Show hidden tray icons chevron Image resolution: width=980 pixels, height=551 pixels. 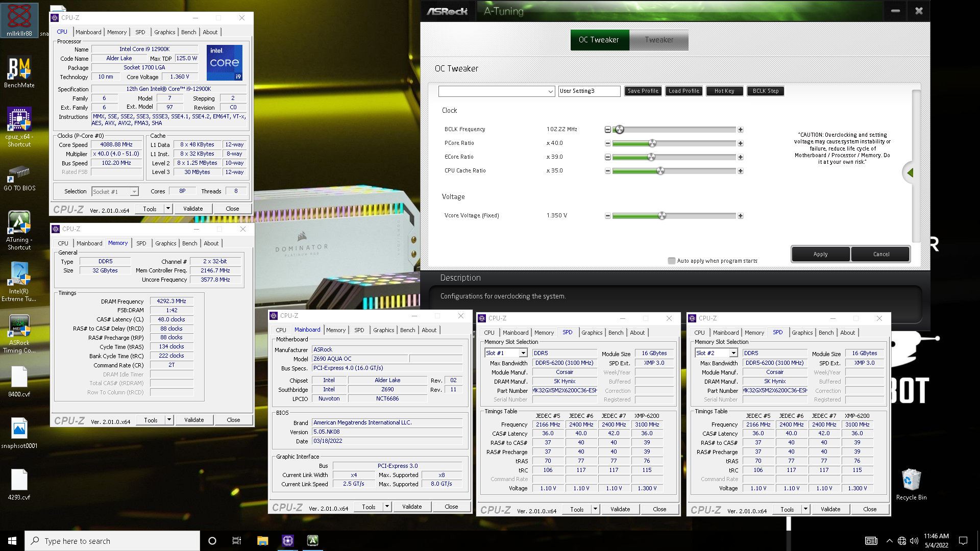click(x=890, y=541)
